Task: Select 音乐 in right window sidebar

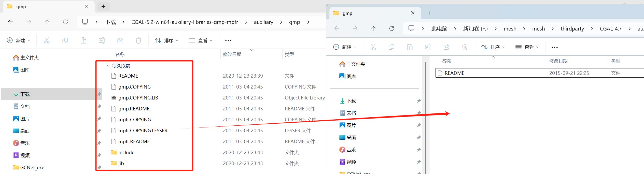Action: pyautogui.click(x=348, y=150)
